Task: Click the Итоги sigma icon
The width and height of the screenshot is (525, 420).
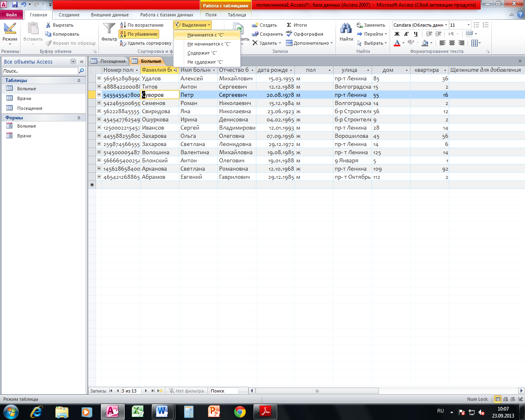Action: click(289, 25)
